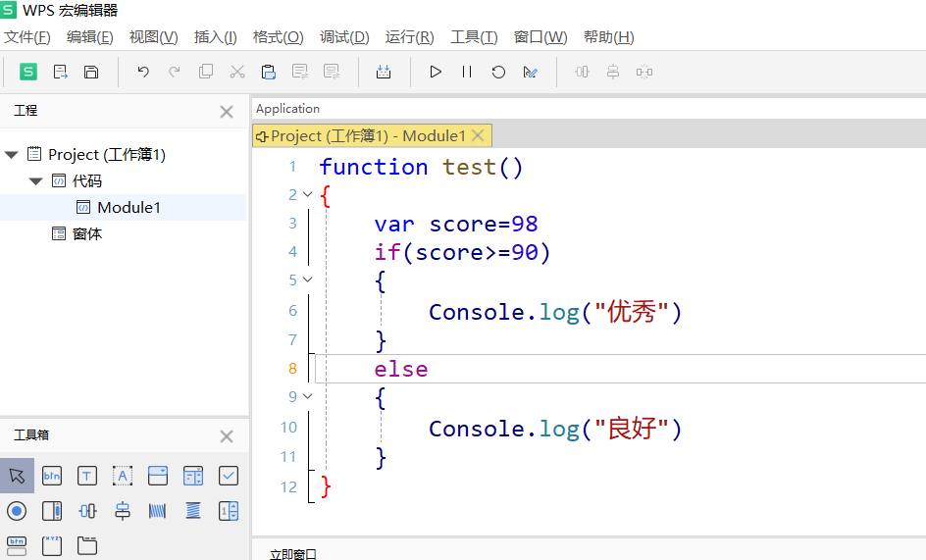Select the checkbox control in toolbox
926x560 pixels.
pyautogui.click(x=229, y=476)
